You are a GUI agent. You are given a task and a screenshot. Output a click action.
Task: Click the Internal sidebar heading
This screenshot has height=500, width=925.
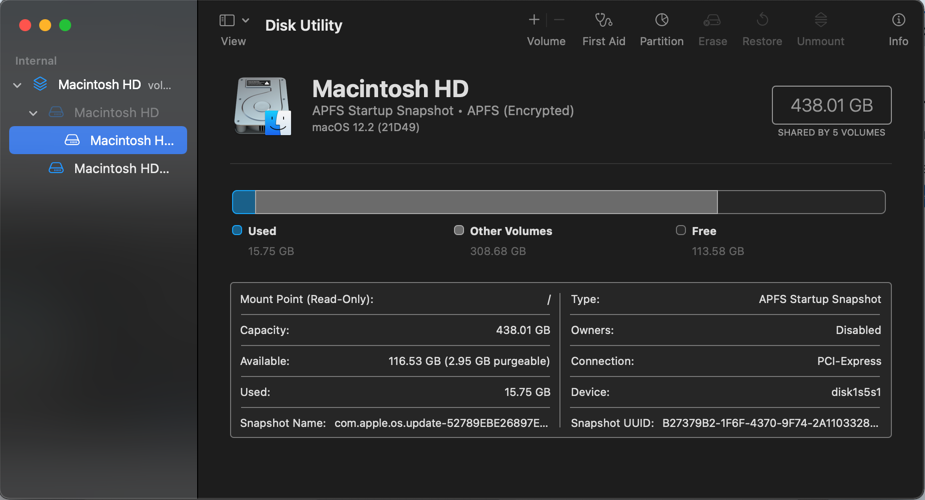pyautogui.click(x=36, y=61)
